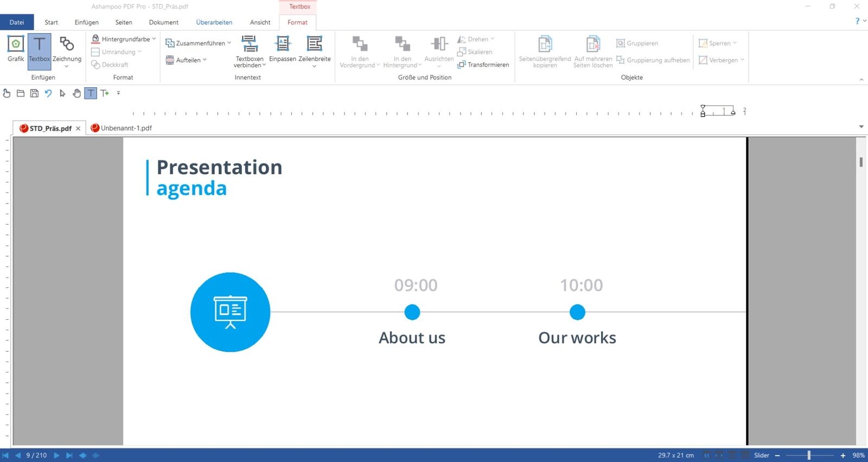
Task: Click the undo arrow icon
Action: 48,93
